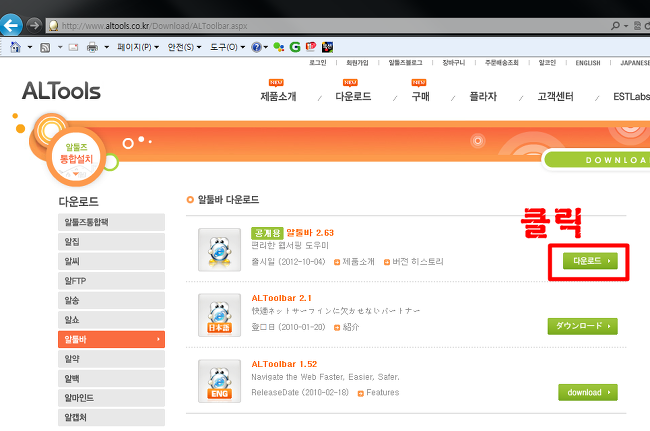The height and width of the screenshot is (431, 650).
Task: Select 알백 in sidebar
Action: click(111, 378)
